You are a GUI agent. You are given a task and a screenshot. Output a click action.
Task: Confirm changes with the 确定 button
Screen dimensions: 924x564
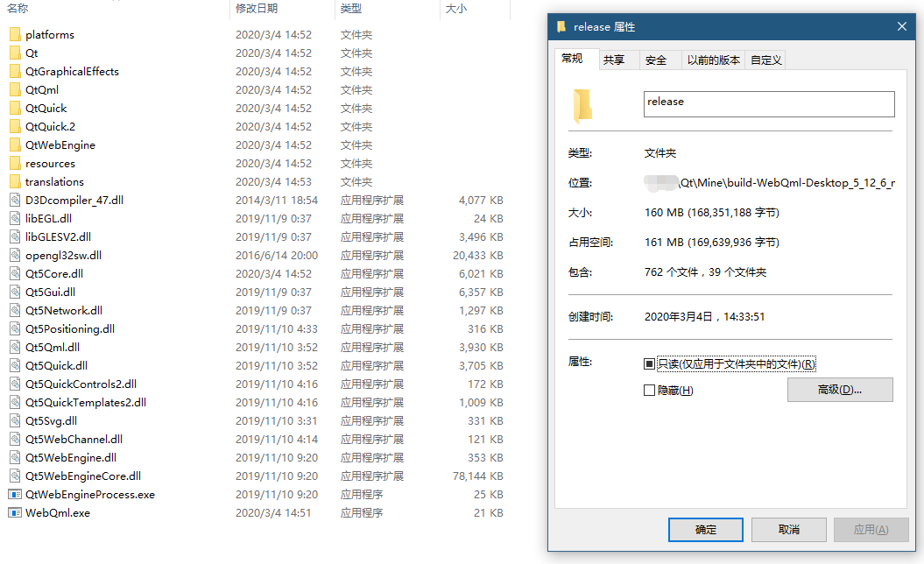click(x=705, y=529)
